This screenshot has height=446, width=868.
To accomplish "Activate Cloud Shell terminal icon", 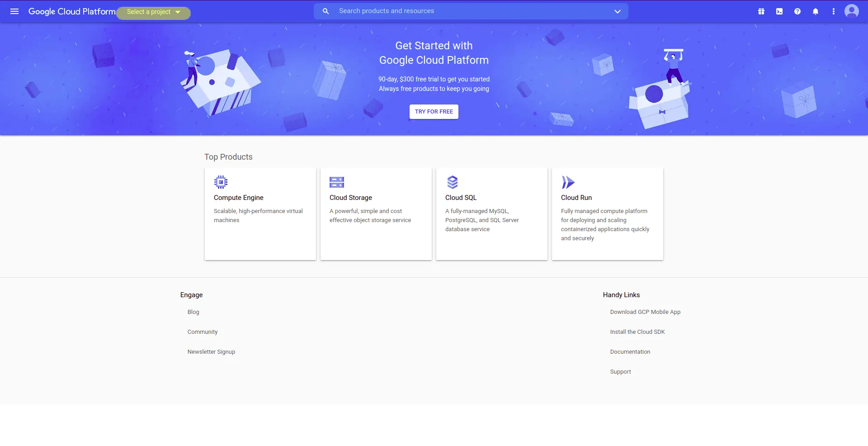I will pyautogui.click(x=779, y=11).
